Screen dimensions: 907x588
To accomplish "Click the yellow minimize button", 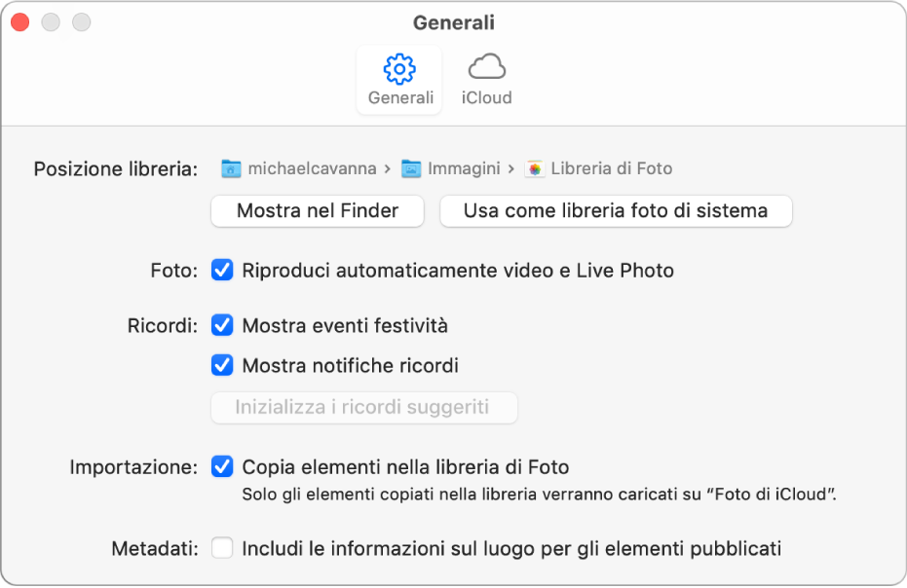I will pyautogui.click(x=51, y=21).
